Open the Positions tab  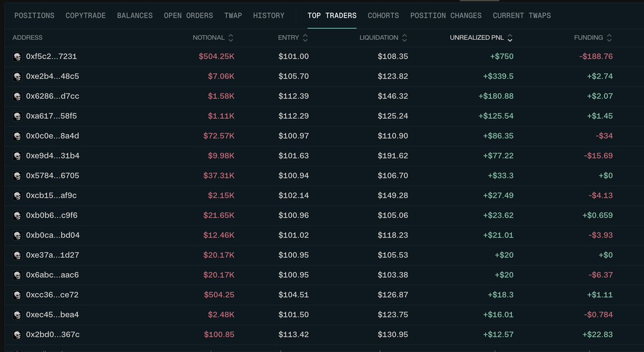(34, 16)
